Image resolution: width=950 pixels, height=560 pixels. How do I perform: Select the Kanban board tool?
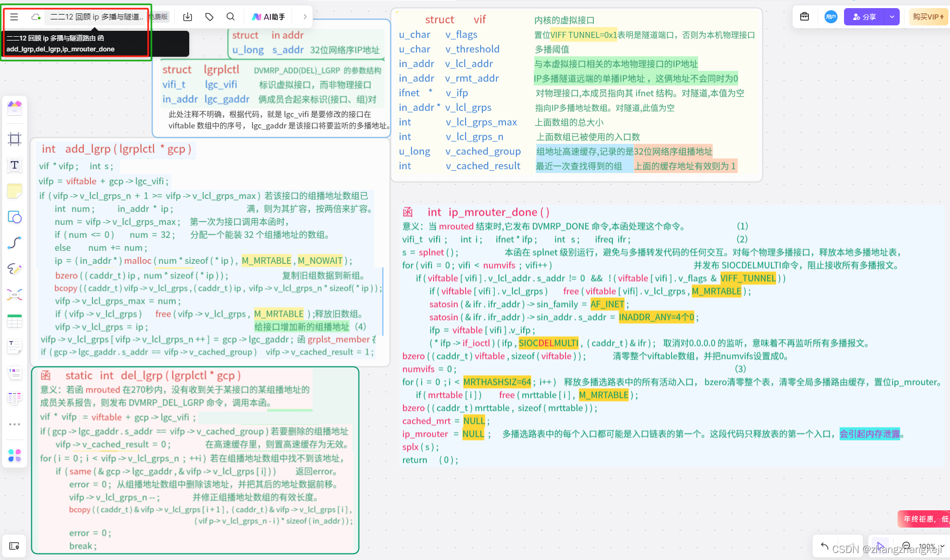click(15, 398)
